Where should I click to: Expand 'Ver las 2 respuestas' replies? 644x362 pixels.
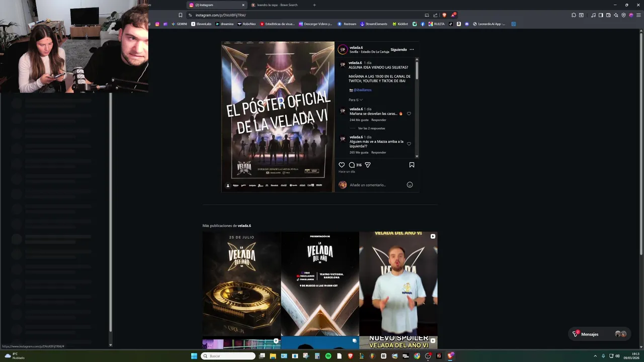[x=371, y=128]
